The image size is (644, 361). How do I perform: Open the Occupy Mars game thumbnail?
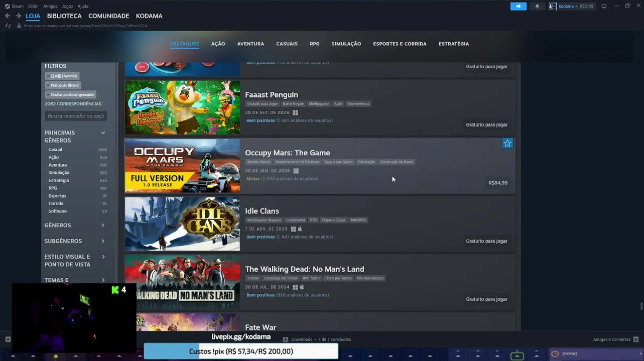182,165
